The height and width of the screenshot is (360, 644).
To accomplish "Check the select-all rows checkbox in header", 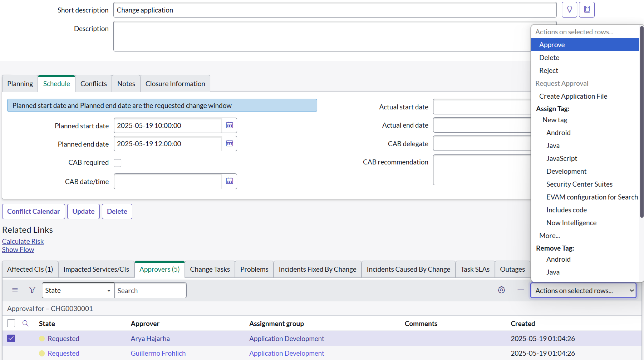I will coord(11,323).
